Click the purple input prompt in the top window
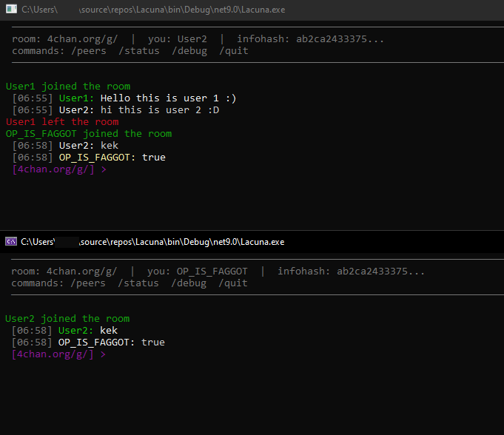Screen dimensions: 504x435 pyautogui.click(x=59, y=169)
